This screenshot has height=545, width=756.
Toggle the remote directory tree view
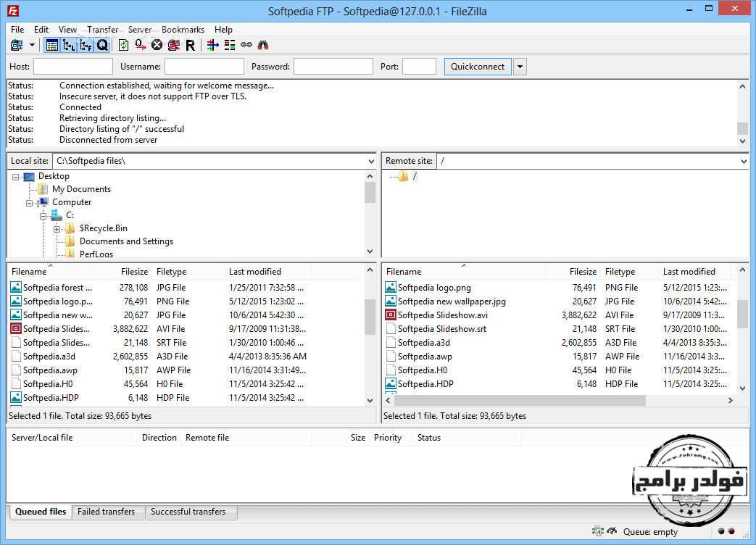pos(86,46)
